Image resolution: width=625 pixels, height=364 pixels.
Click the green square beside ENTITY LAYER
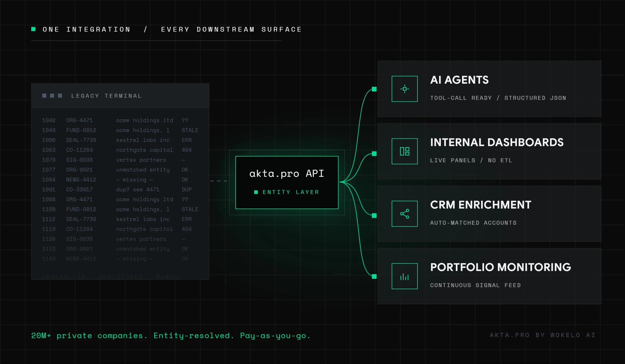click(256, 192)
